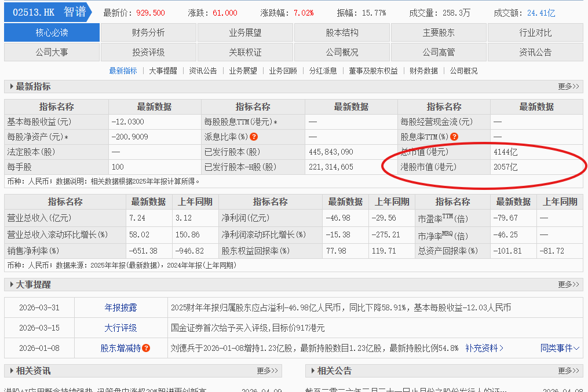588x392 pixels.
Task: Jump to 董事及股东权益 sub-navigation link
Action: tap(373, 71)
